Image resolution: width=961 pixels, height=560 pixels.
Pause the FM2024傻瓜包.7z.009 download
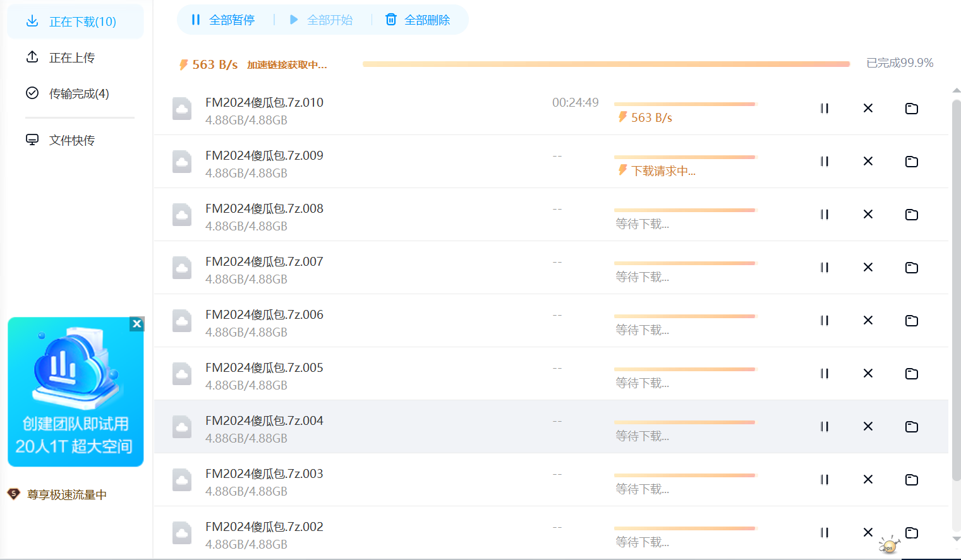pos(824,162)
